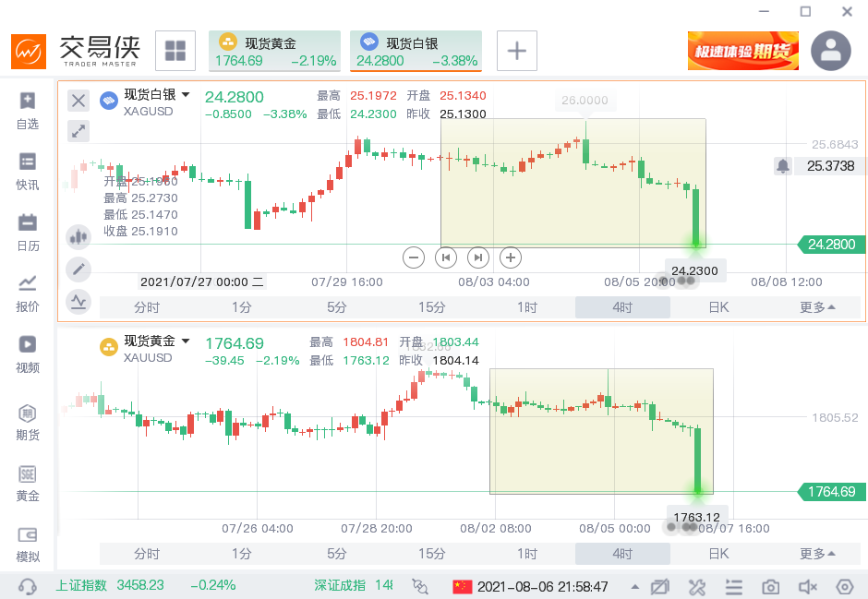Screen dimensions: 868x599
Task: Select the drawing pencil tool on the silver chart
Action: point(79,269)
